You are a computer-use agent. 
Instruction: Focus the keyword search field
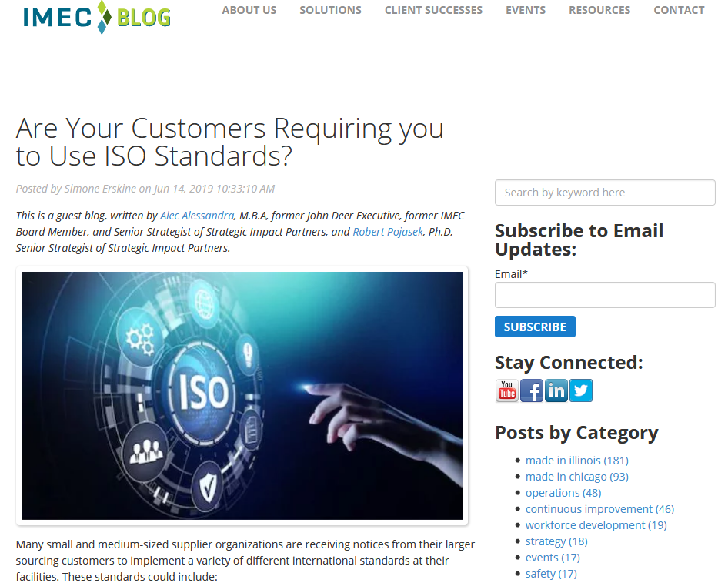605,193
